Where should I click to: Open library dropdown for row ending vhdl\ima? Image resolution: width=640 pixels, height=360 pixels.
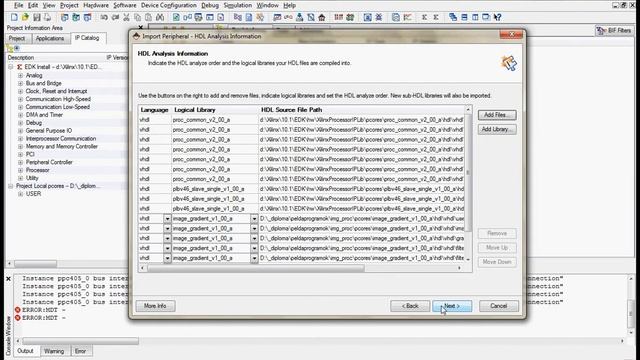pyautogui.click(x=254, y=229)
